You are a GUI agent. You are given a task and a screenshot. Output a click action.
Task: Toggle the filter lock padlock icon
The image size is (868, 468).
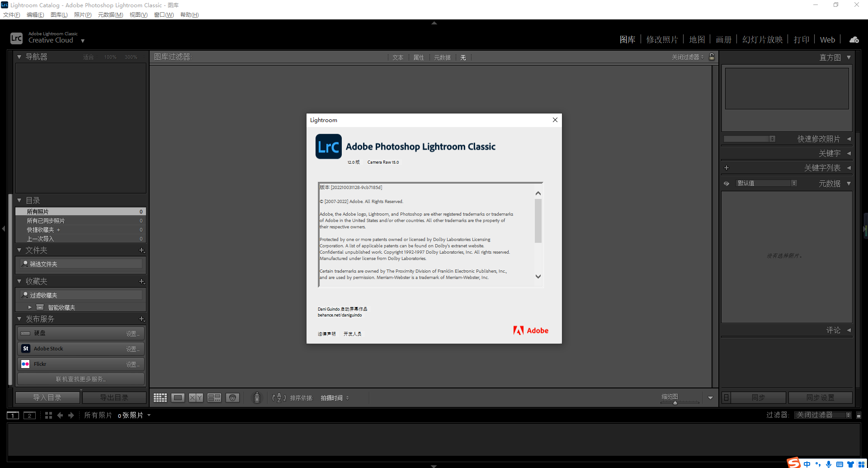click(712, 57)
